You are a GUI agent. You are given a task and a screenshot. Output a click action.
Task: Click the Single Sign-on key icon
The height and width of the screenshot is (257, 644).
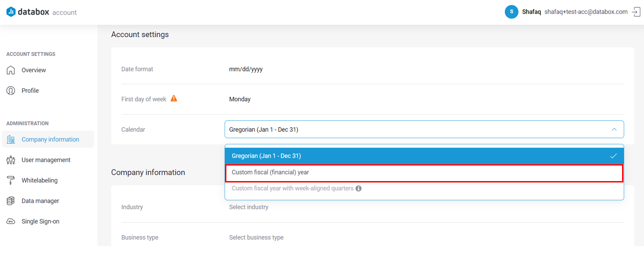pyautogui.click(x=11, y=221)
